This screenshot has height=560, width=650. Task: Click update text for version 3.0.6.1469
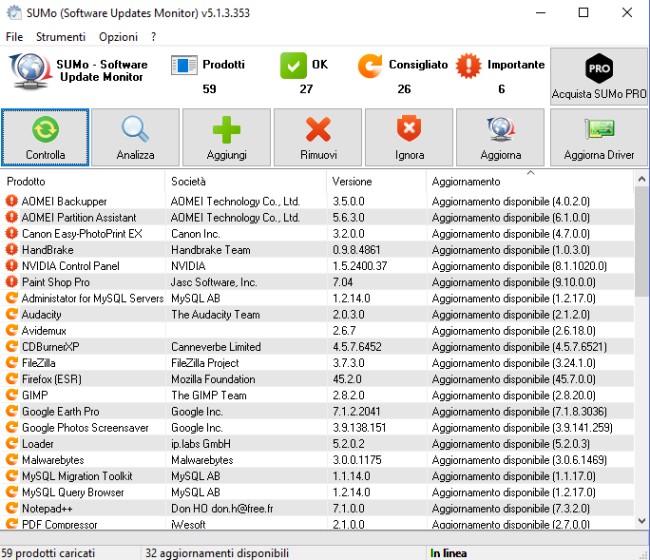coord(519,460)
